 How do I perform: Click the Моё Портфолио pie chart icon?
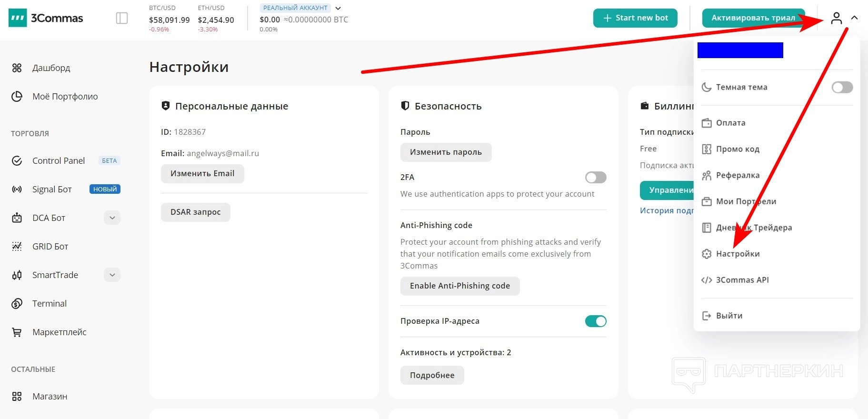[17, 97]
